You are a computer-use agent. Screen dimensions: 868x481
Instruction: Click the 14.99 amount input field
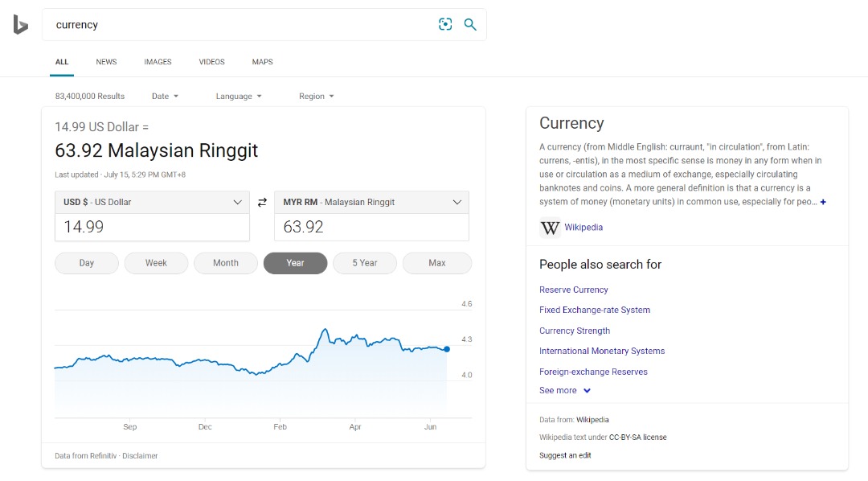152,227
